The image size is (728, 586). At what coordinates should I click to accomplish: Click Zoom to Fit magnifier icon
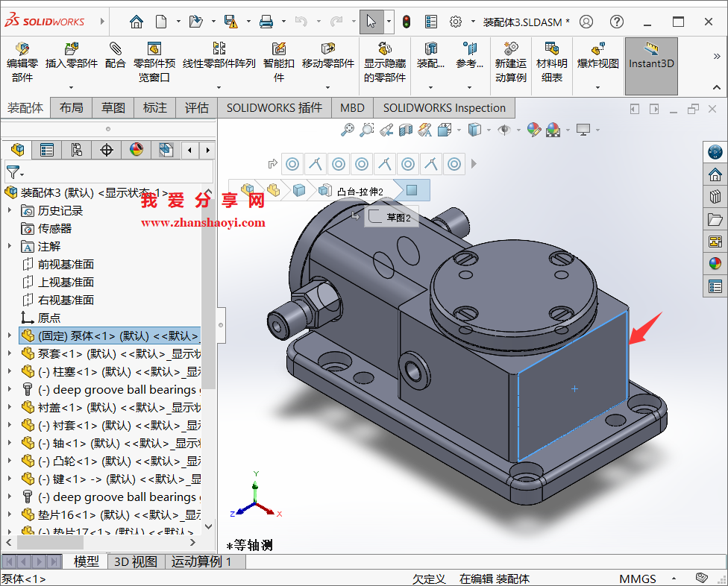point(348,130)
